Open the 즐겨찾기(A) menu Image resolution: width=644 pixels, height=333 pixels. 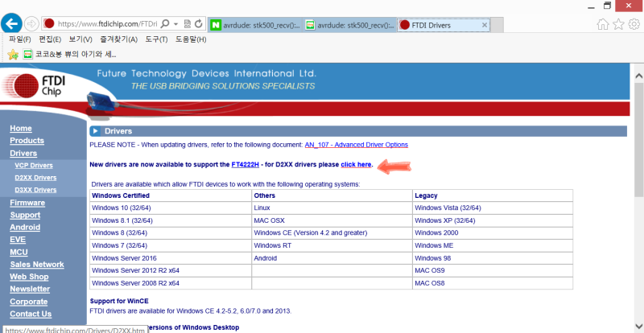pos(118,39)
